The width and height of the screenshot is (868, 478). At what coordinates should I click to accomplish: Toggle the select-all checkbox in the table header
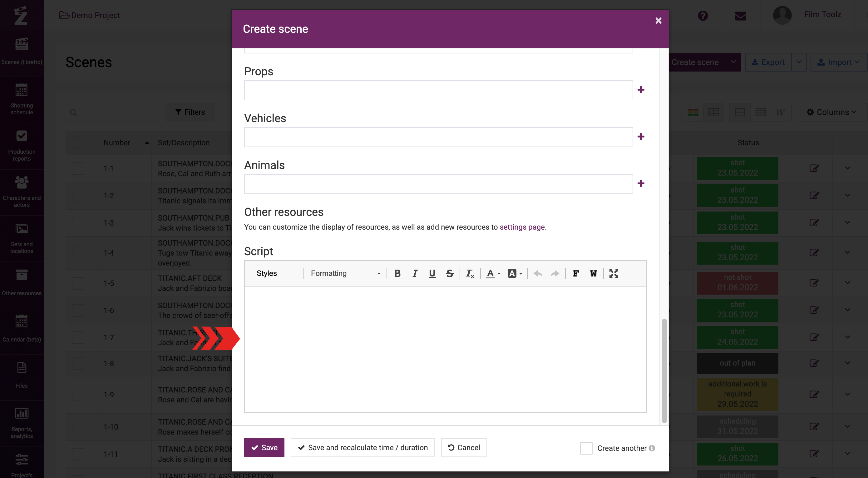(x=78, y=142)
